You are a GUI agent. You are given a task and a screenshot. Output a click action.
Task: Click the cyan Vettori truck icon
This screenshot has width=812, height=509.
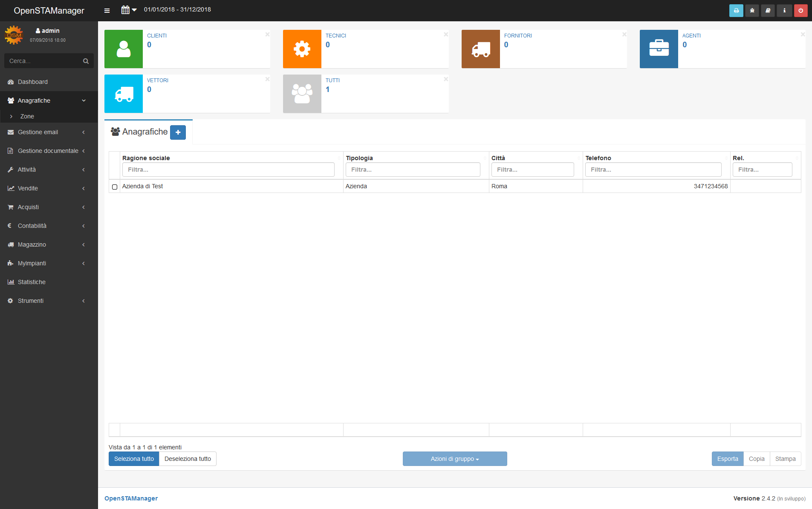click(x=124, y=94)
